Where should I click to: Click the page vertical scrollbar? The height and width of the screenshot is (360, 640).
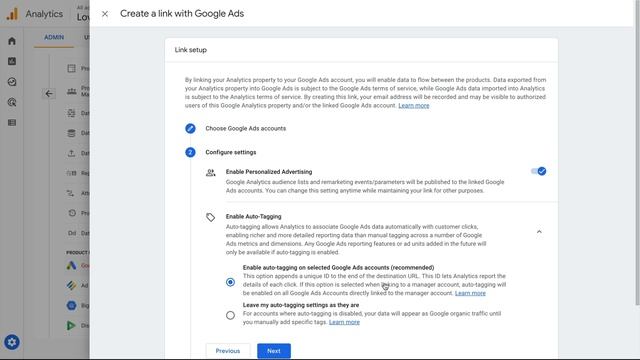[637, 153]
